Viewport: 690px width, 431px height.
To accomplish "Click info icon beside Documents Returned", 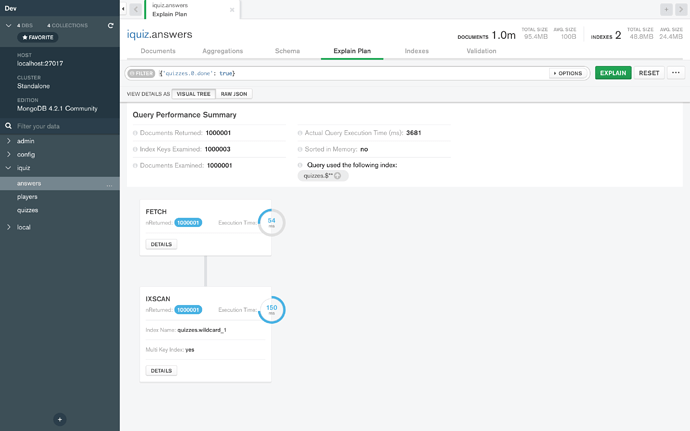I will 136,133.
